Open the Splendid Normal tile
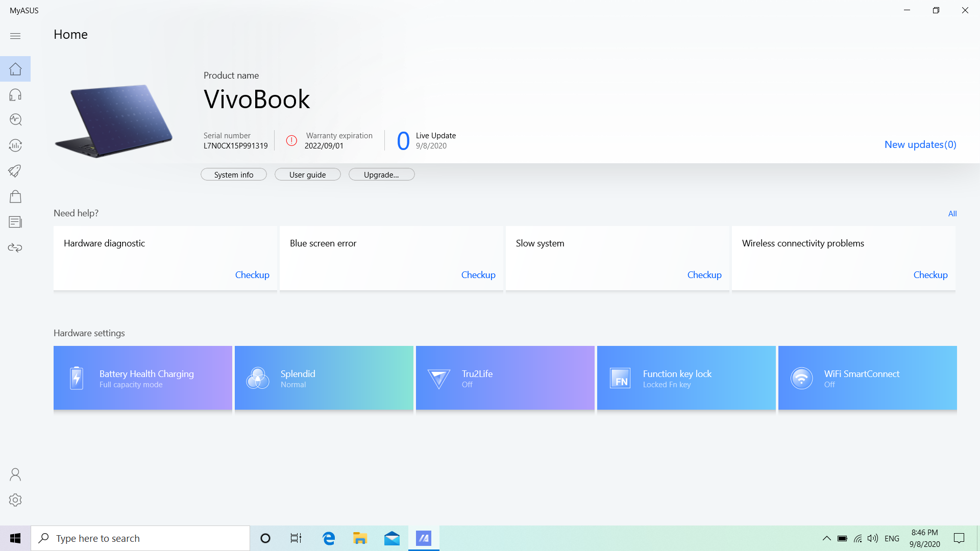The height and width of the screenshot is (551, 980). click(x=324, y=378)
